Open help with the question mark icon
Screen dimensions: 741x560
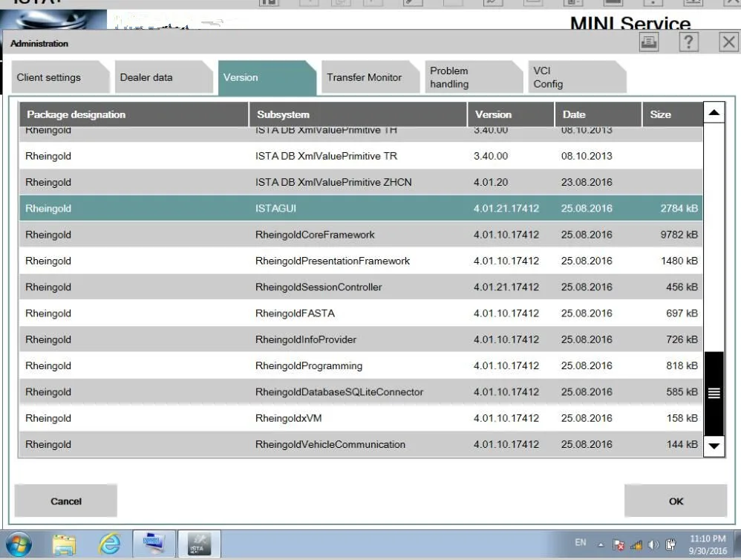click(688, 42)
